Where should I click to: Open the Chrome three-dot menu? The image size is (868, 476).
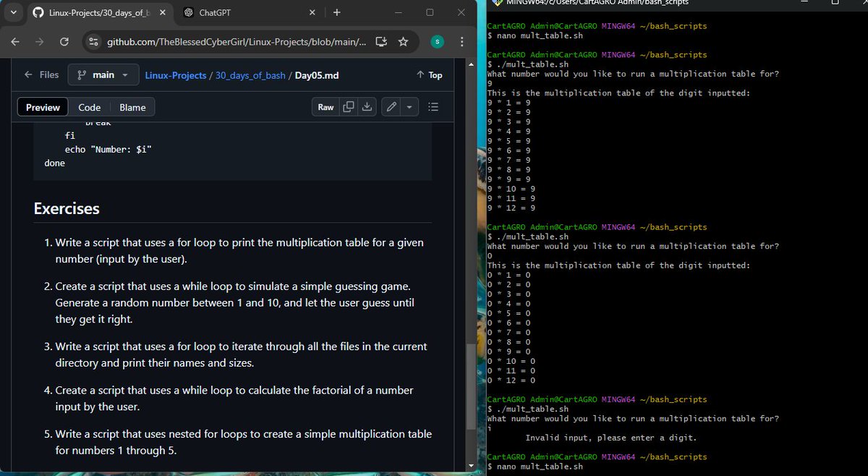point(461,42)
